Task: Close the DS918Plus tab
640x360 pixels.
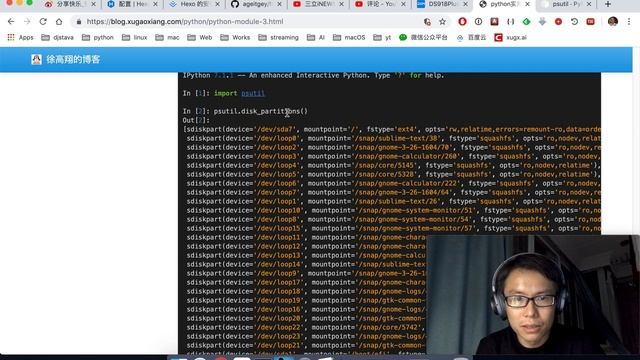Action: [x=465, y=4]
